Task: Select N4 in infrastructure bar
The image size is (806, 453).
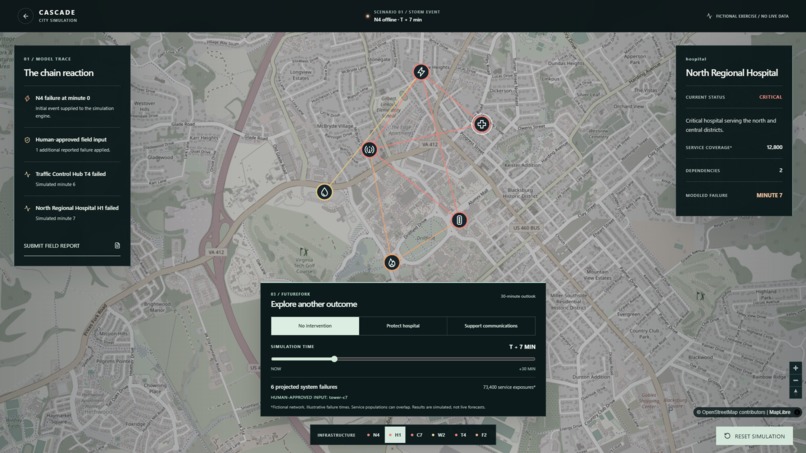Action: point(374,435)
